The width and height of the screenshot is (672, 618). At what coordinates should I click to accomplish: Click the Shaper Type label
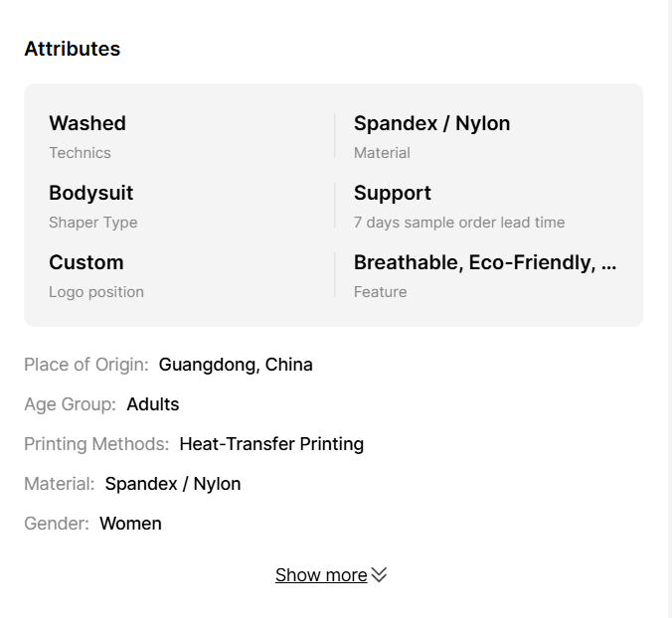pos(92,223)
